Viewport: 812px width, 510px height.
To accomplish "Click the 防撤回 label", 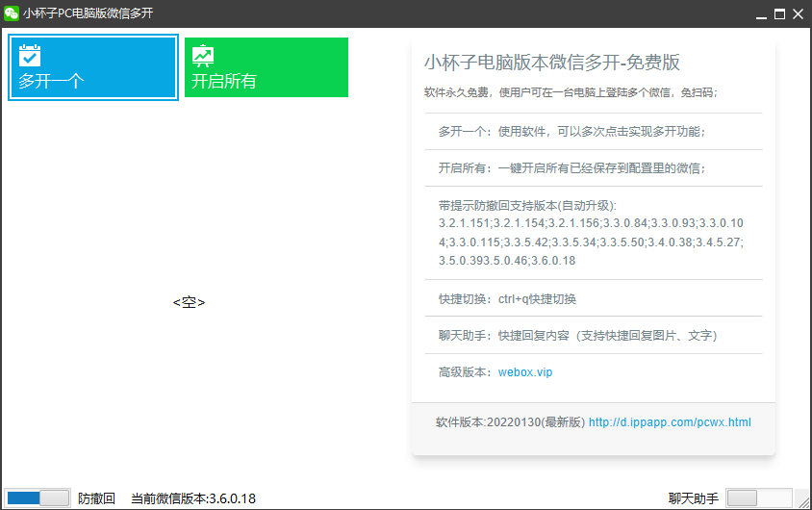I will tap(96, 498).
